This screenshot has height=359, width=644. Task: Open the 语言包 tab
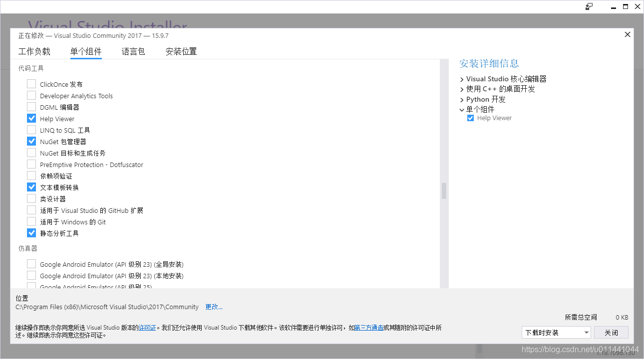pyautogui.click(x=133, y=51)
